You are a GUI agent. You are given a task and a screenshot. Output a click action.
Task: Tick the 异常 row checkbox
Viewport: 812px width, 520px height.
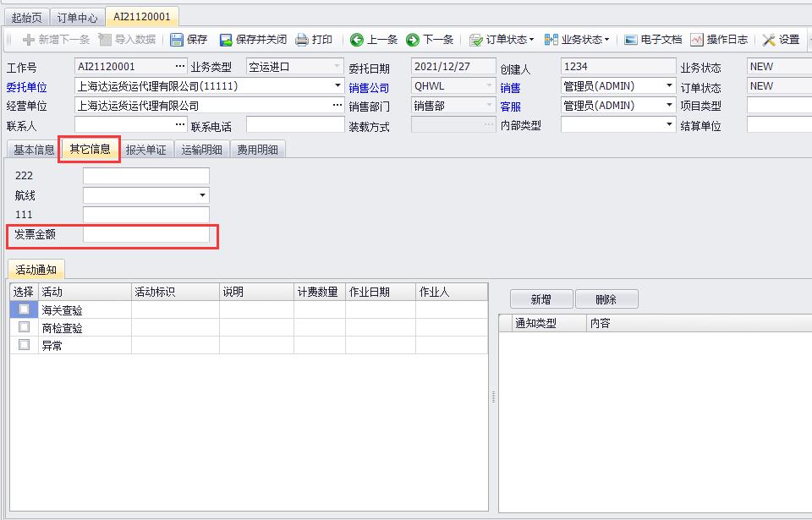[24, 345]
